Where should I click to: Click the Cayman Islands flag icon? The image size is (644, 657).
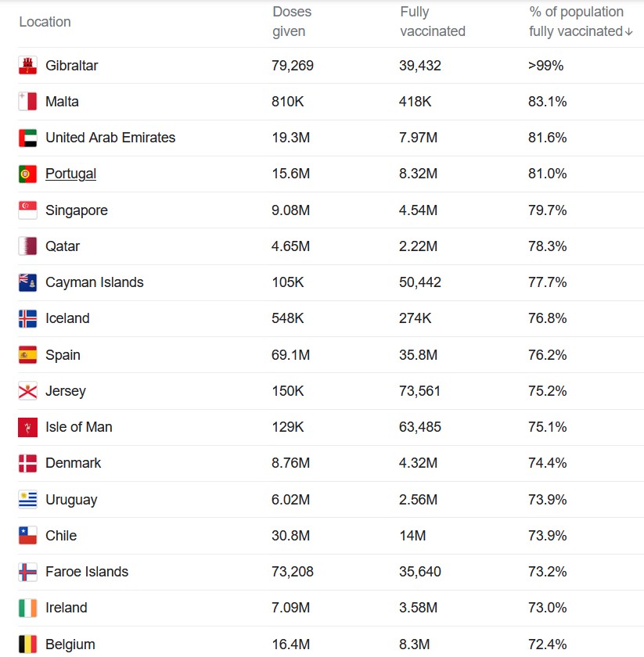coord(27,282)
